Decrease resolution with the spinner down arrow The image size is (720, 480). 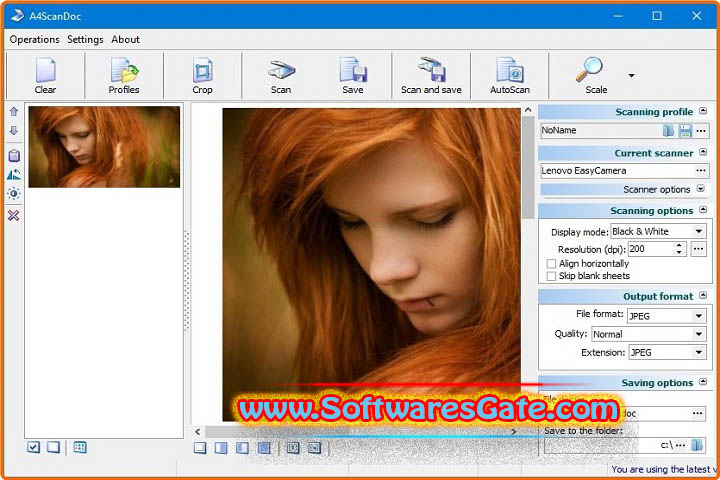[x=679, y=253]
